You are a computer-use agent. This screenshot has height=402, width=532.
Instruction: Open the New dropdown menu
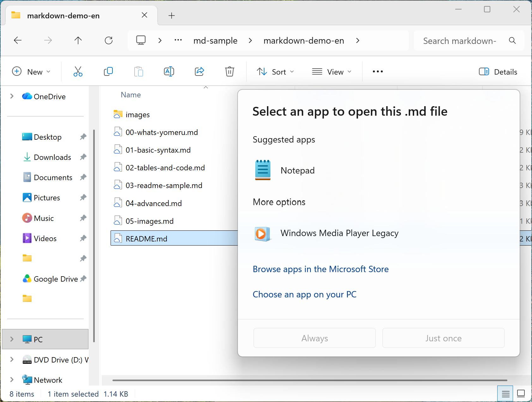pyautogui.click(x=31, y=72)
